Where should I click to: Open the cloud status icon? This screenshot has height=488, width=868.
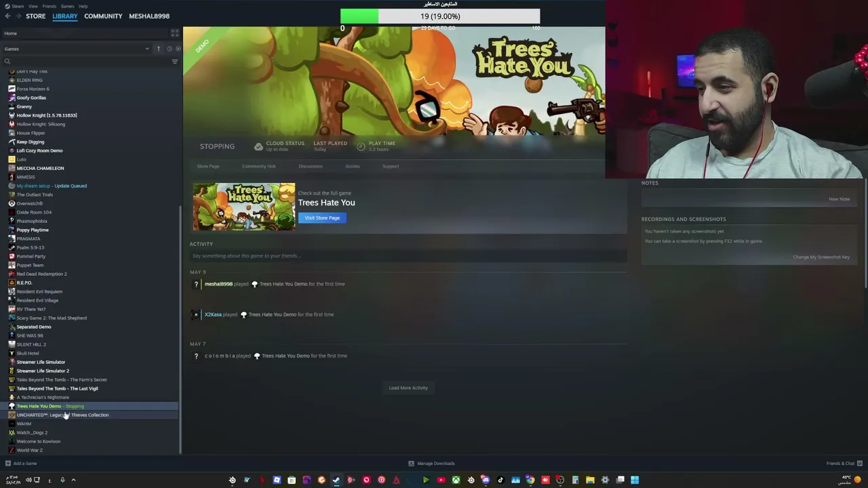[x=258, y=146]
